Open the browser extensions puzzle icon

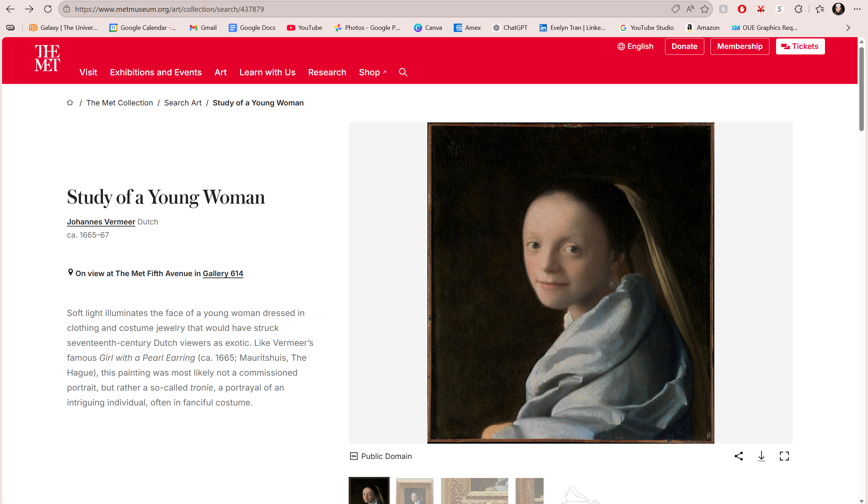tap(798, 9)
